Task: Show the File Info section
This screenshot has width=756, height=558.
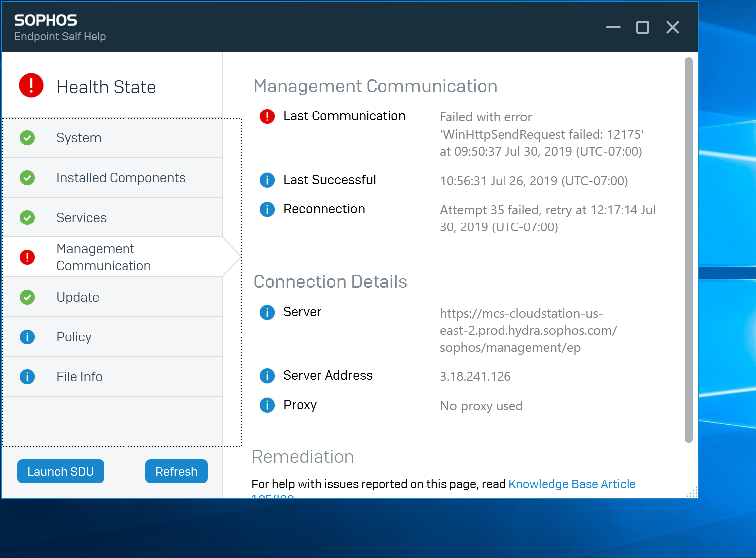Action: click(113, 377)
